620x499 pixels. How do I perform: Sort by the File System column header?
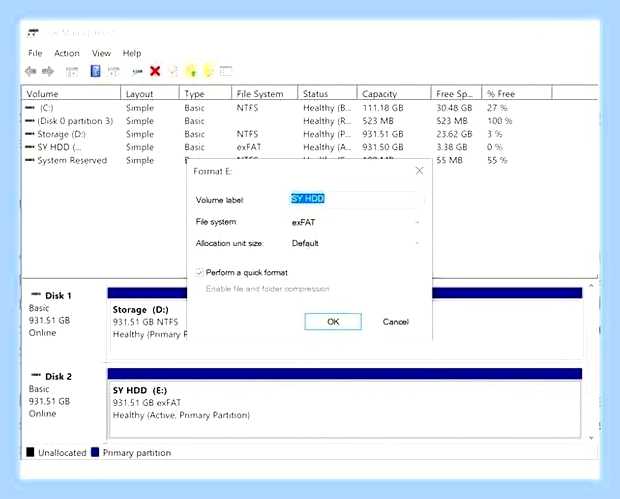(265, 94)
